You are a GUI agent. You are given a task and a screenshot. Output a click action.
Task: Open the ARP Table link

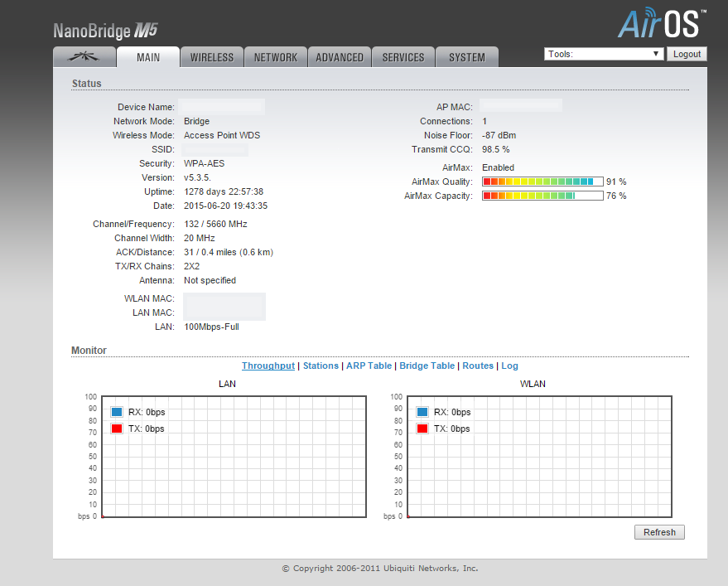(x=369, y=366)
